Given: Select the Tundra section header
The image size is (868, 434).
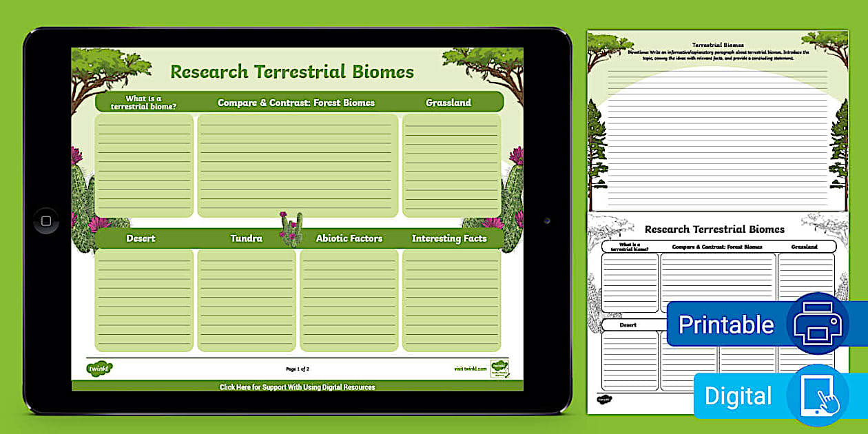Looking at the screenshot, I should (245, 238).
